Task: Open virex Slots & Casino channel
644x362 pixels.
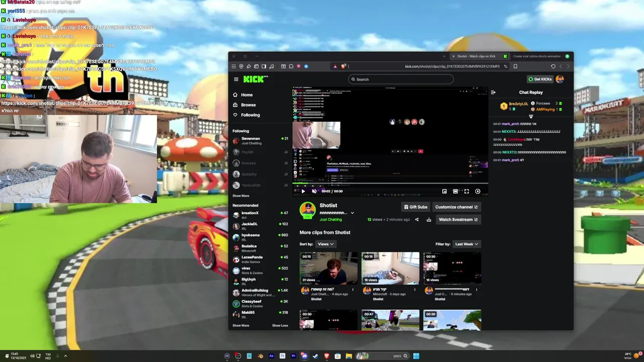Action: (260, 270)
